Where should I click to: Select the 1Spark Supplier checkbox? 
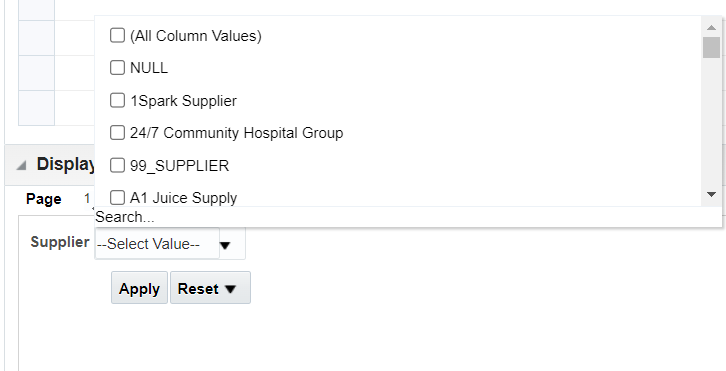point(117,100)
